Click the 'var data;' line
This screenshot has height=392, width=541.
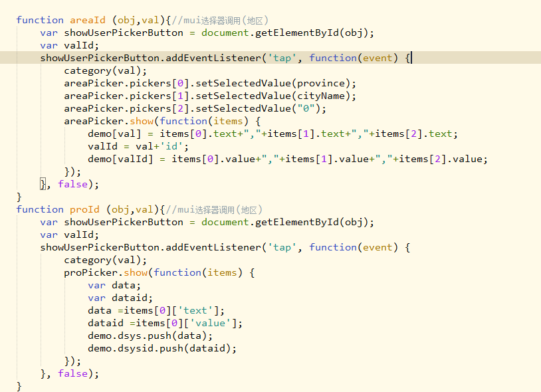114,285
